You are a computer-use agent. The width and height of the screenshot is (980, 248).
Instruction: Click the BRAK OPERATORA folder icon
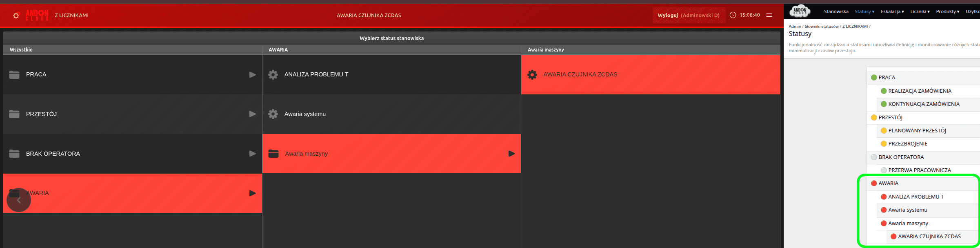point(14,154)
